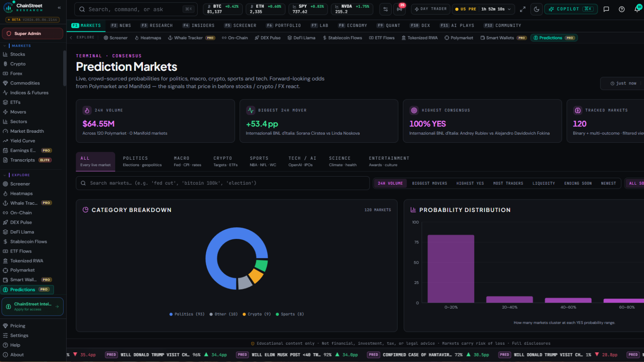The width and height of the screenshot is (644, 362).
Task: Switch to the F2 News tab
Action: pyautogui.click(x=121, y=25)
